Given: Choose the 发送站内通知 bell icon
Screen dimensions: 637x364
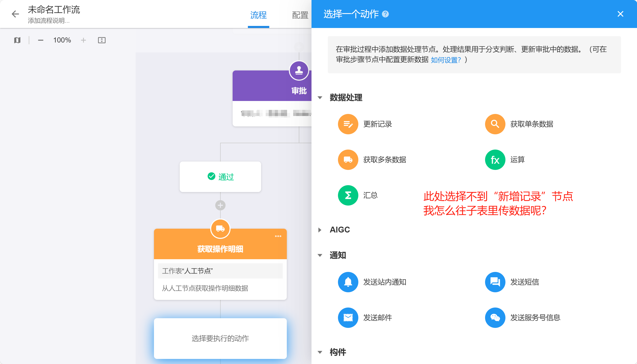Looking at the screenshot, I should (x=348, y=282).
